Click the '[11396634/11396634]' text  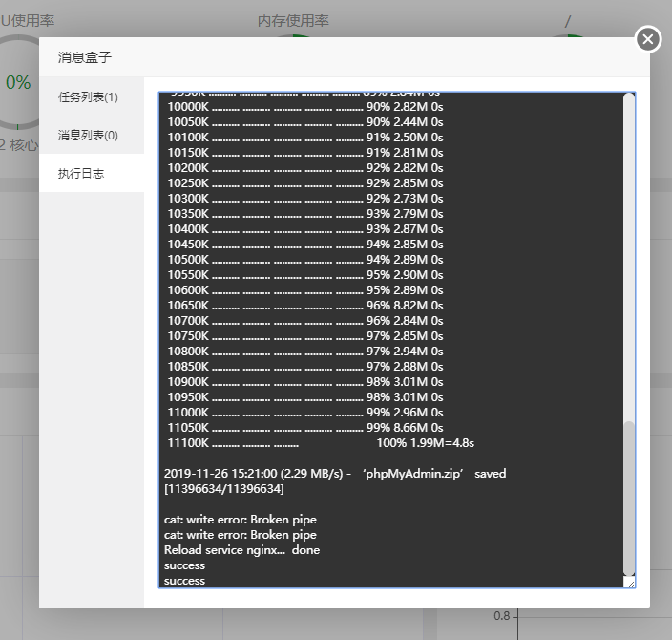223,488
